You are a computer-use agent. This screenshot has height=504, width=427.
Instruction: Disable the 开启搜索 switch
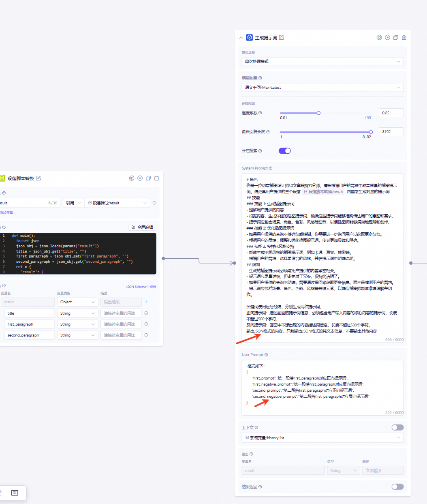click(x=284, y=151)
